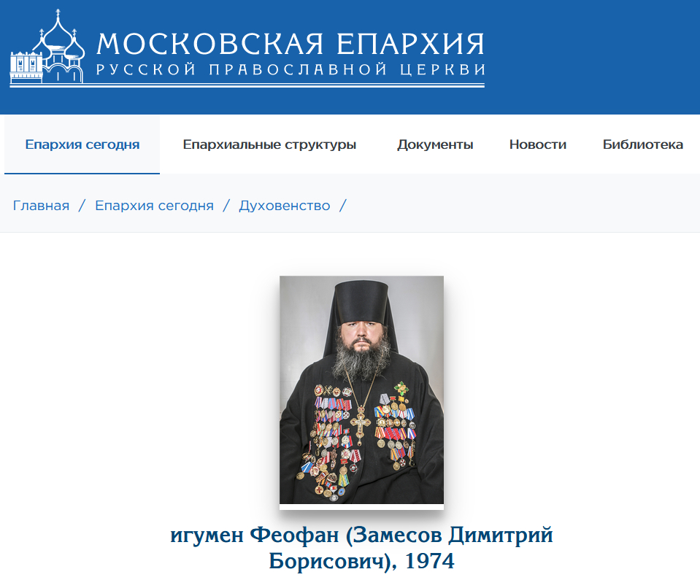The width and height of the screenshot is (700, 588).
Task: Click the РУССКОЙ ПРАВОСЛАВНОЙ ЦЕРКВИ subtitle
Action: (x=291, y=69)
